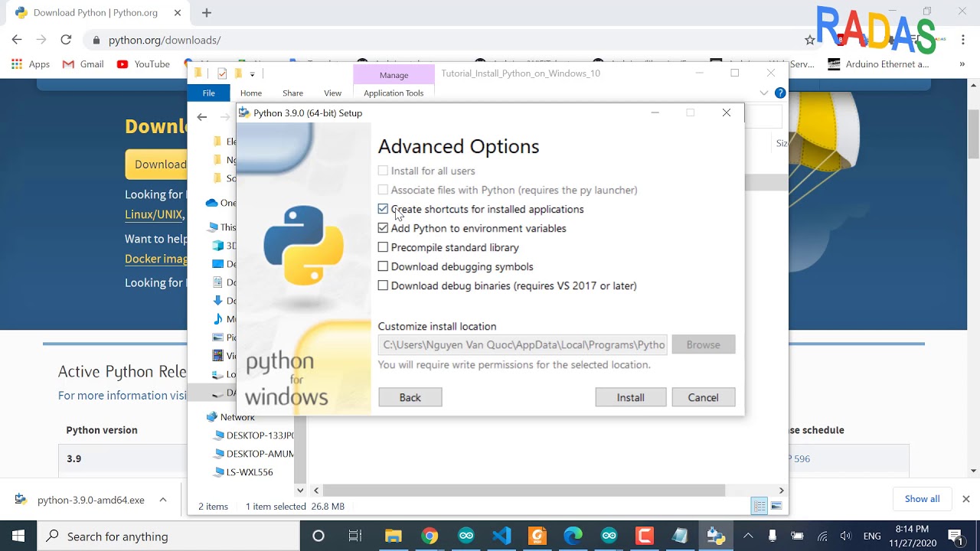Select DESKTOP-AMUM network computer
Image resolution: width=980 pixels, height=551 pixels.
click(x=260, y=454)
